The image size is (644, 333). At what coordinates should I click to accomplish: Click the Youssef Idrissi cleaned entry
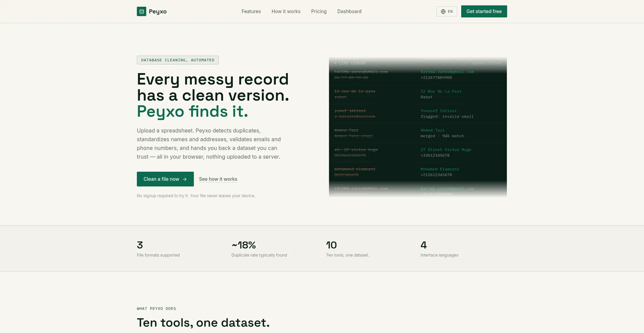439,111
